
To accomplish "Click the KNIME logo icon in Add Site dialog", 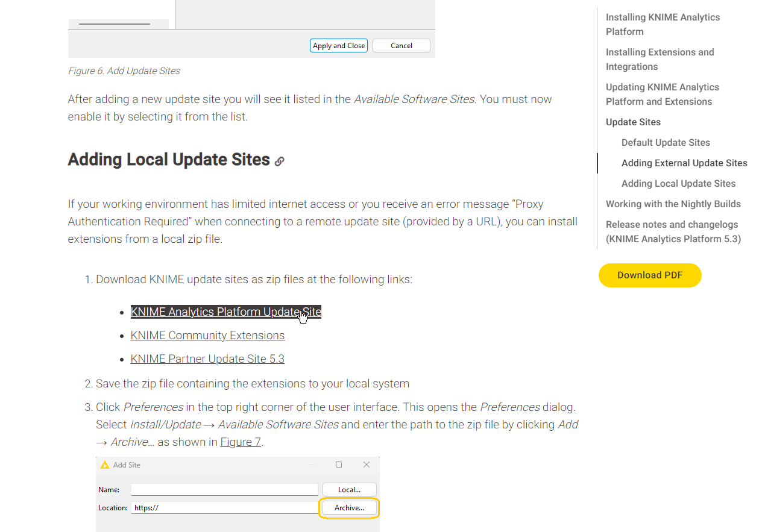I will (105, 465).
